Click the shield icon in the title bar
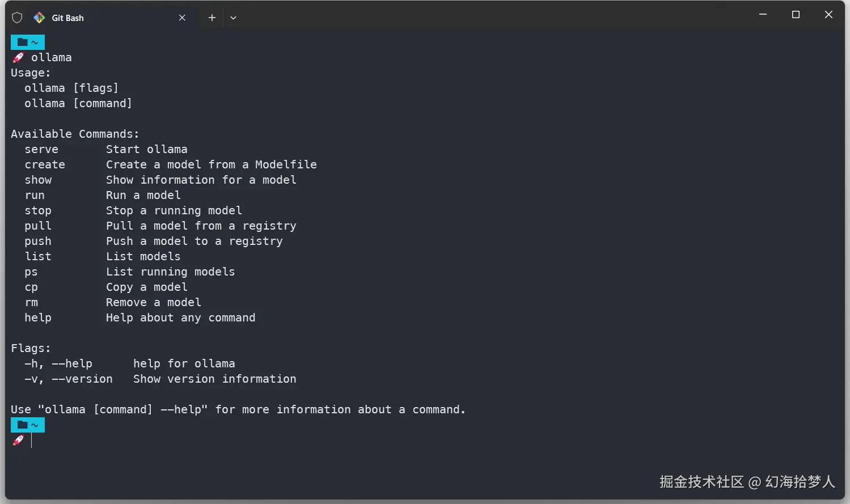The image size is (850, 504). click(17, 18)
